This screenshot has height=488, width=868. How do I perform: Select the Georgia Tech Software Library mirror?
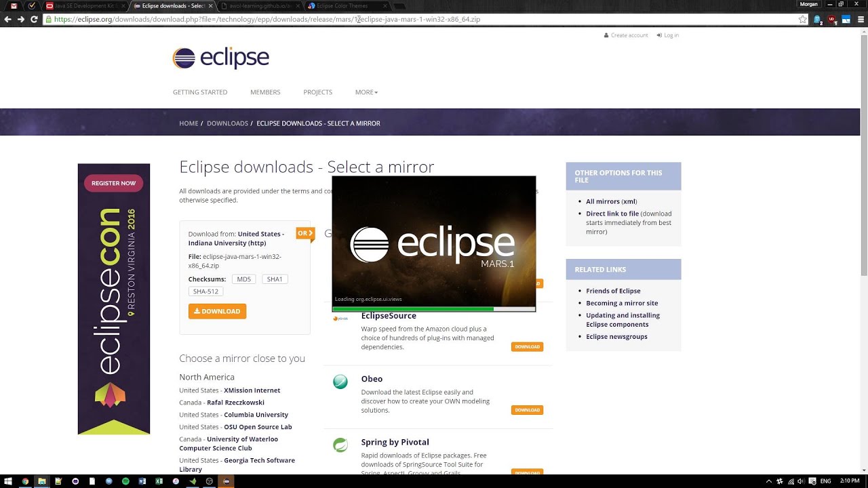click(x=237, y=464)
